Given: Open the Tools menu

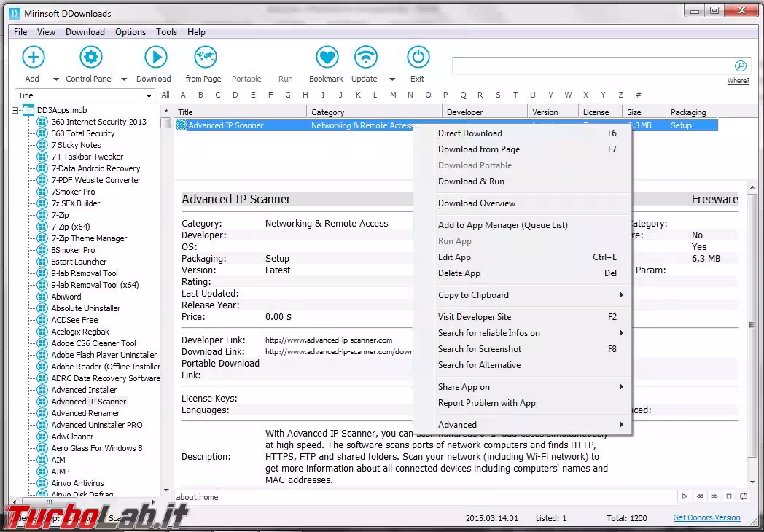Looking at the screenshot, I should click(166, 32).
